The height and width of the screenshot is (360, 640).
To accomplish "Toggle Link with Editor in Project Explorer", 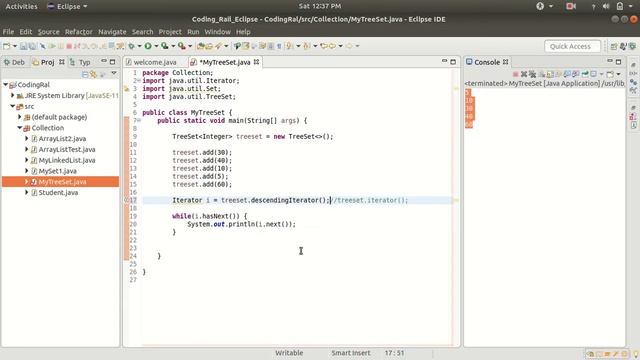I will click(93, 74).
